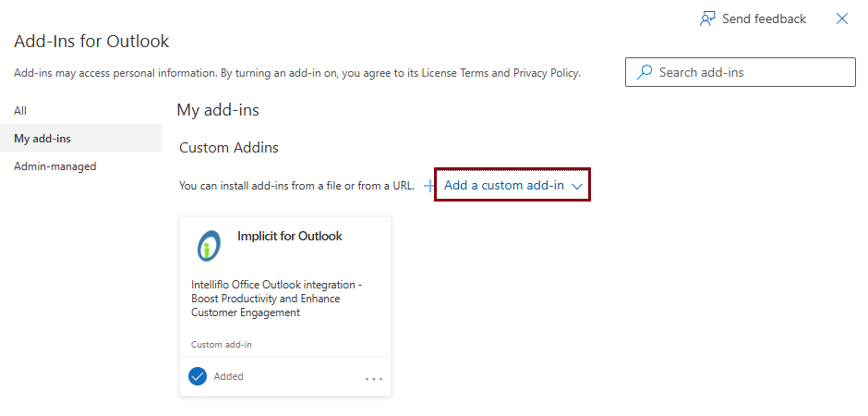
Task: Open the License Terms link
Action: pyautogui.click(x=454, y=73)
